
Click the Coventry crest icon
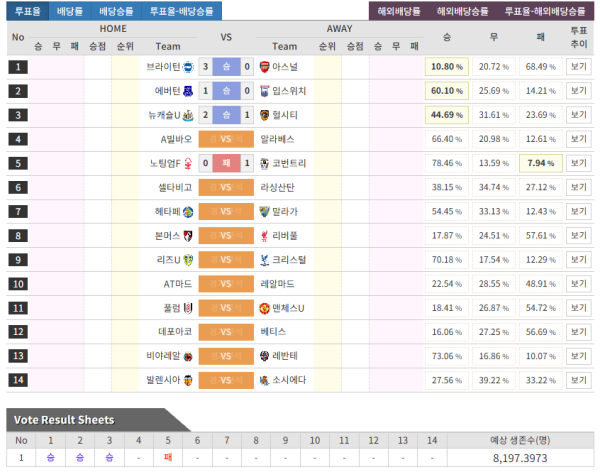264,163
